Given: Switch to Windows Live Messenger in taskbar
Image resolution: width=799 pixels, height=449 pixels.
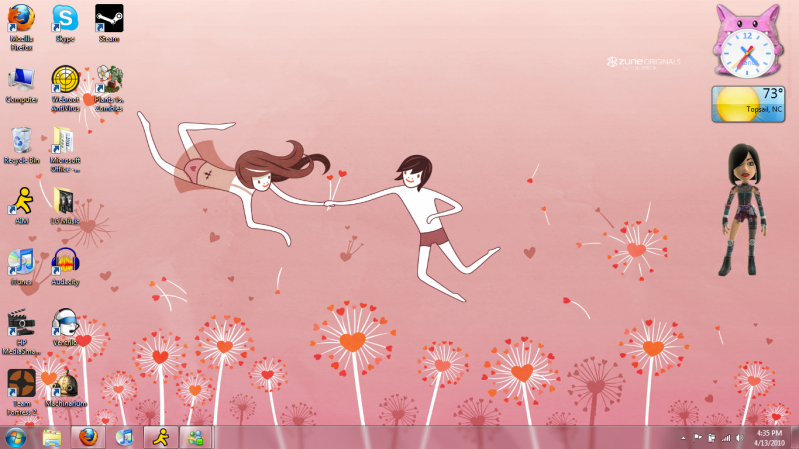Looking at the screenshot, I should 193,437.
